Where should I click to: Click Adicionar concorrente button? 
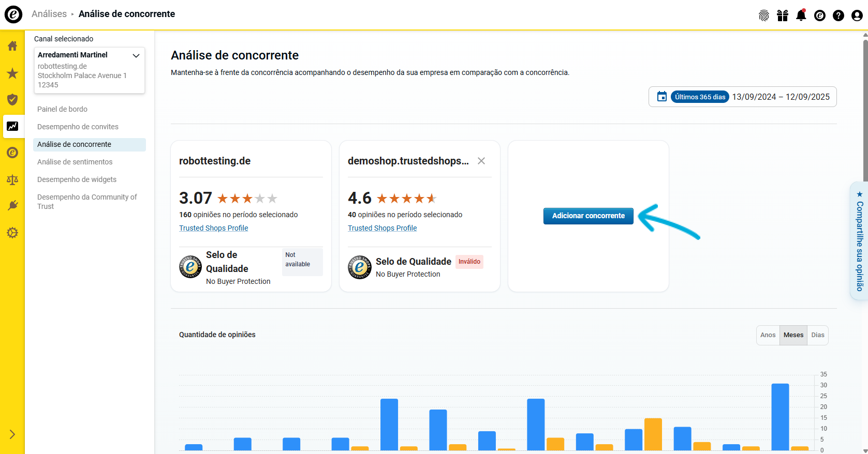point(588,216)
